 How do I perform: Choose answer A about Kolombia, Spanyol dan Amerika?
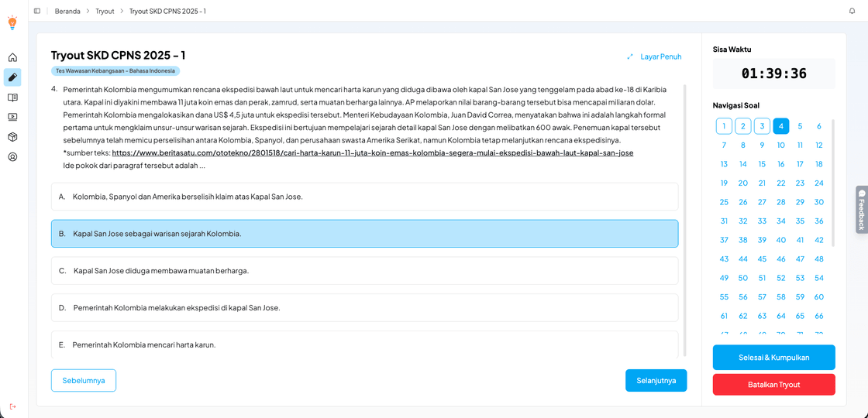(364, 197)
